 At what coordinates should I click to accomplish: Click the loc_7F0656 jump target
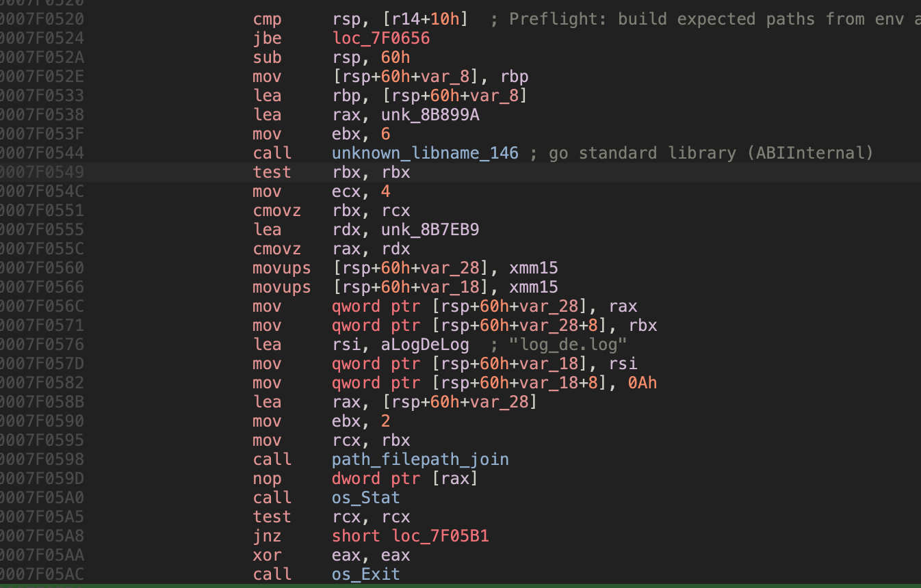pos(380,38)
